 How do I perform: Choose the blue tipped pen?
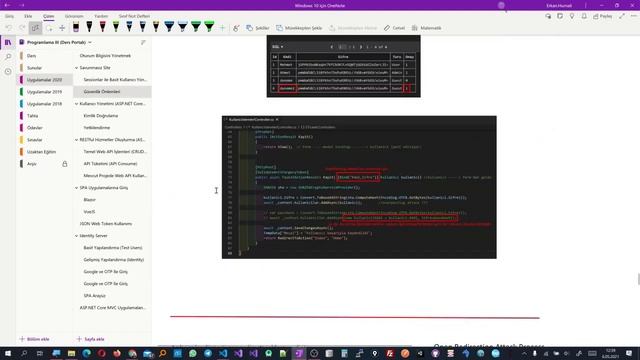129,27
